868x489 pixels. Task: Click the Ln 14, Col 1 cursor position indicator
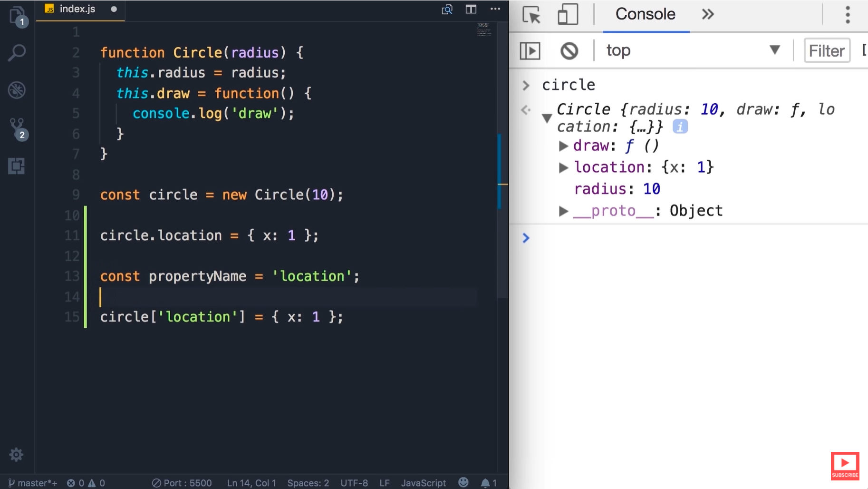coord(251,483)
